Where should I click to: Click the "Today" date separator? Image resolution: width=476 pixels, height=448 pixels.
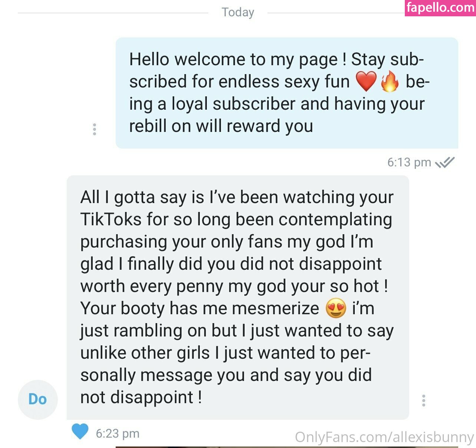click(238, 12)
